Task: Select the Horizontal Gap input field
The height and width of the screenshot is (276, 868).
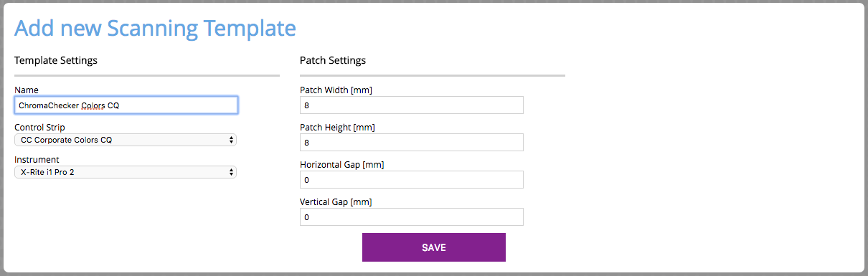Action: (412, 180)
